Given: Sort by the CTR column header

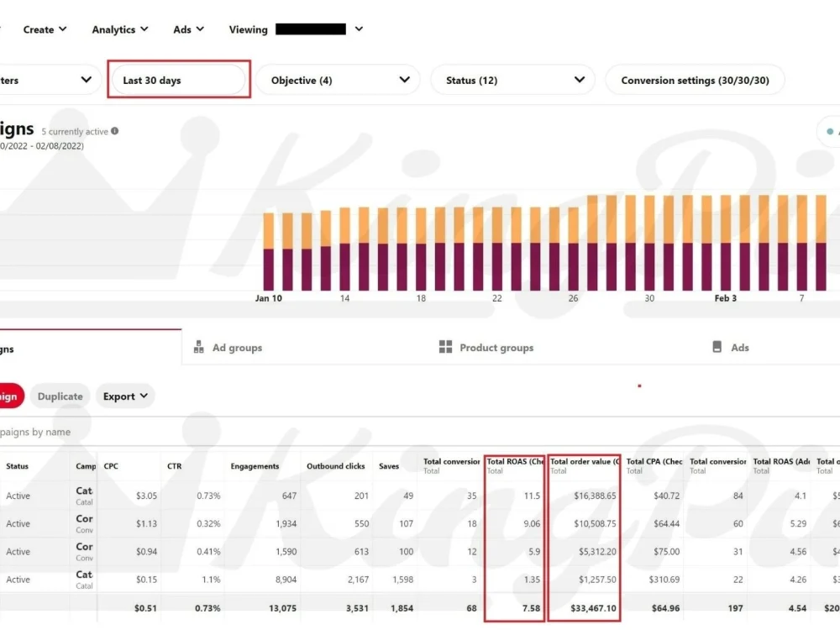Looking at the screenshot, I should (174, 466).
